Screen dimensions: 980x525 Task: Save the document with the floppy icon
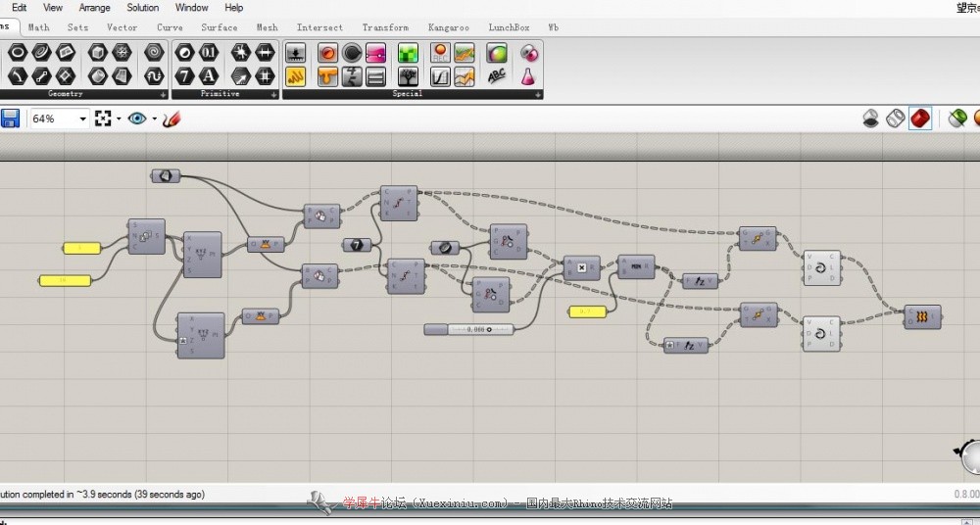pos(10,119)
